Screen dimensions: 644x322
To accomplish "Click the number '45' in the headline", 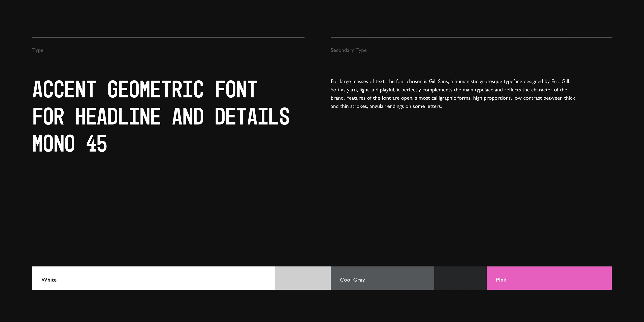I will 97,144.
